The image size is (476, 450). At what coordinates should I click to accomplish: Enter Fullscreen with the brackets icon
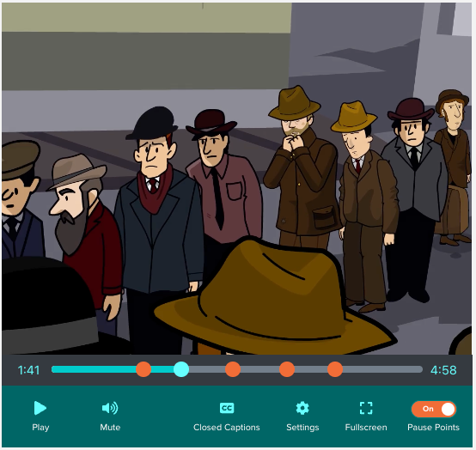click(x=366, y=408)
